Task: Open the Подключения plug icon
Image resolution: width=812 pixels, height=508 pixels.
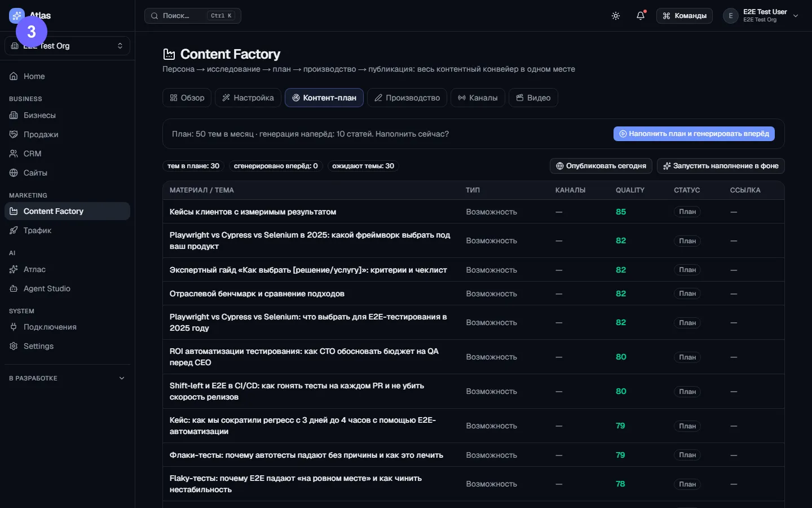Action: (x=14, y=327)
